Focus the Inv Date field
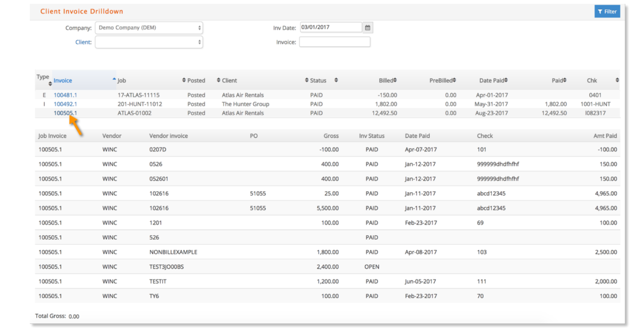 click(x=331, y=27)
